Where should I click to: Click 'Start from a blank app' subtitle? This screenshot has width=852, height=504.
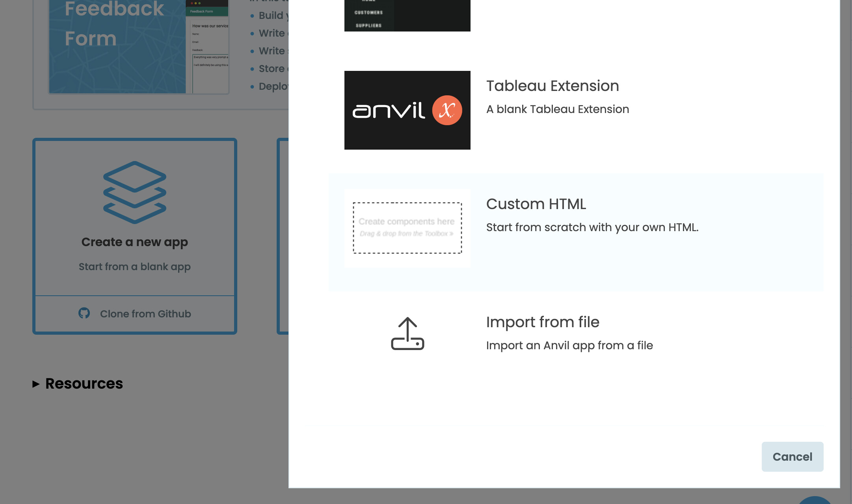coord(134,267)
